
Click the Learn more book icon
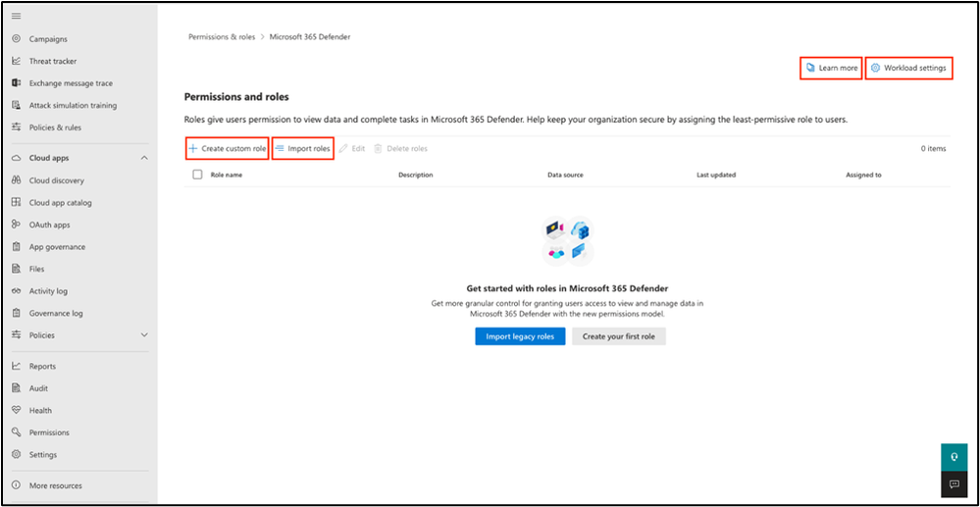810,68
